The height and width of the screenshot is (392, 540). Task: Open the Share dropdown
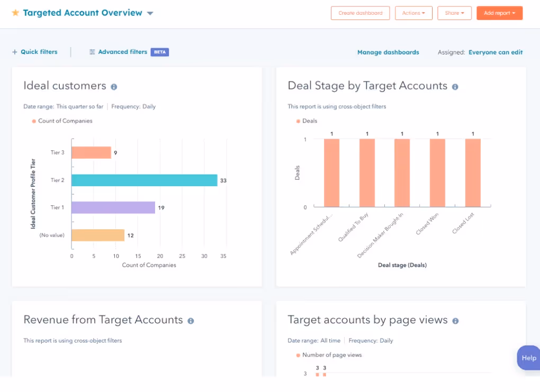click(454, 13)
